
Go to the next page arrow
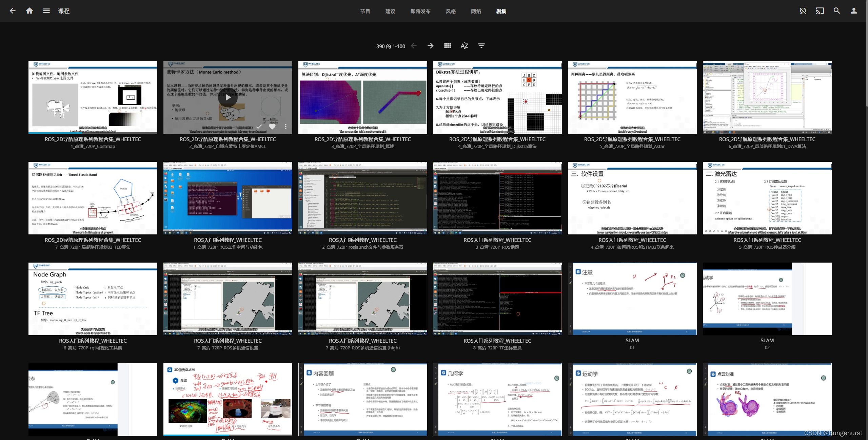430,46
